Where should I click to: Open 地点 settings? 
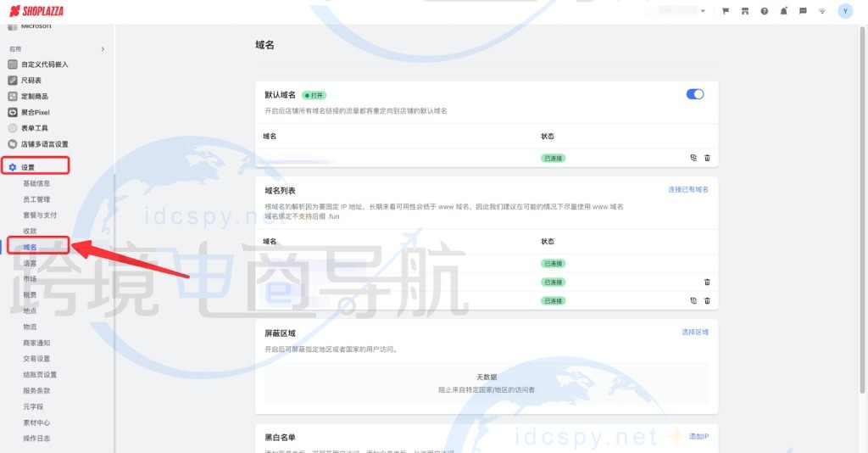(30, 310)
